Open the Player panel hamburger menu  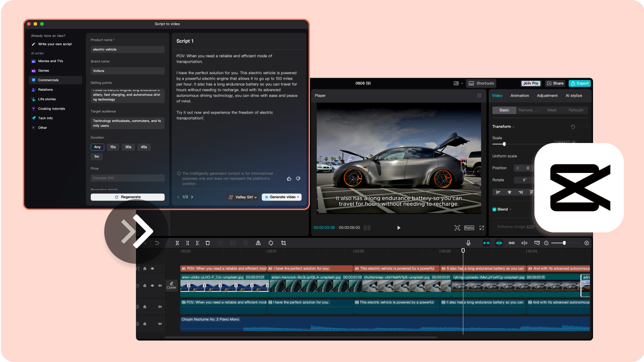tap(479, 96)
